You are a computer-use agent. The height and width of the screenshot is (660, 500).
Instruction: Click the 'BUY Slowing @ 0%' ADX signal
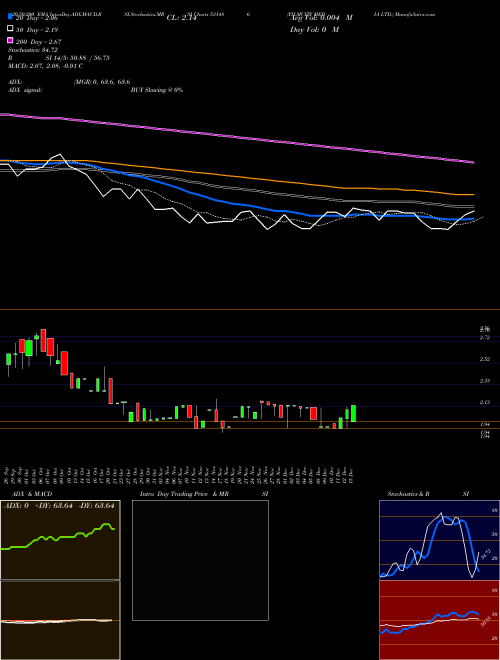pos(157,90)
